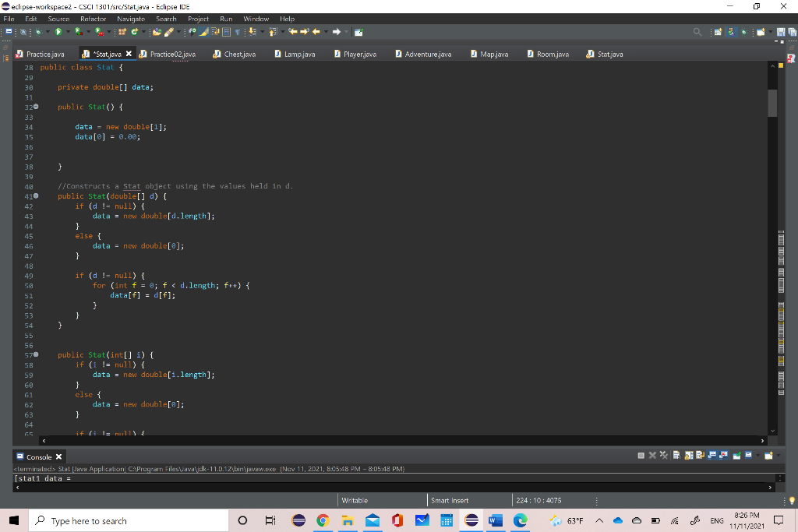Open the Debug button dropdown arrow
798x532 pixels.
(48, 32)
